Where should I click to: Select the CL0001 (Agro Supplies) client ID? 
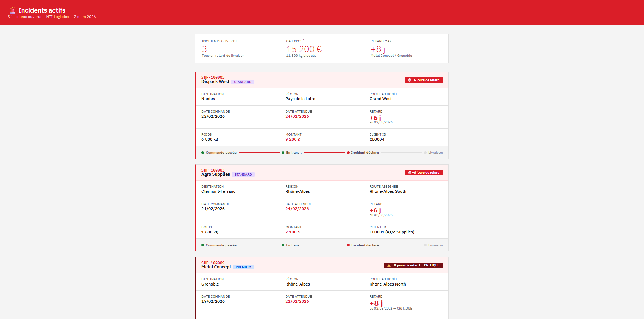point(392,232)
